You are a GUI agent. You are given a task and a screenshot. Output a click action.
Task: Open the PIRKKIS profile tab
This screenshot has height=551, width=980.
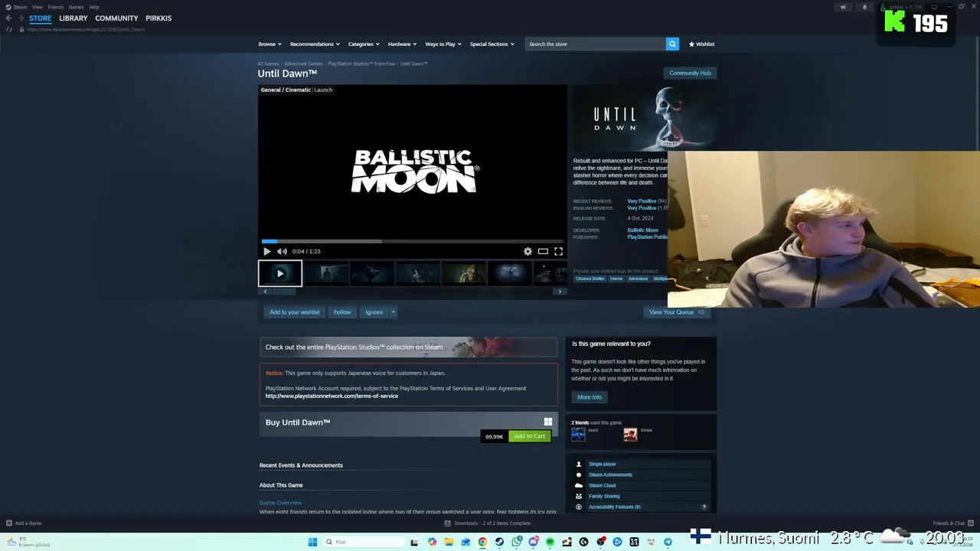[x=158, y=18]
